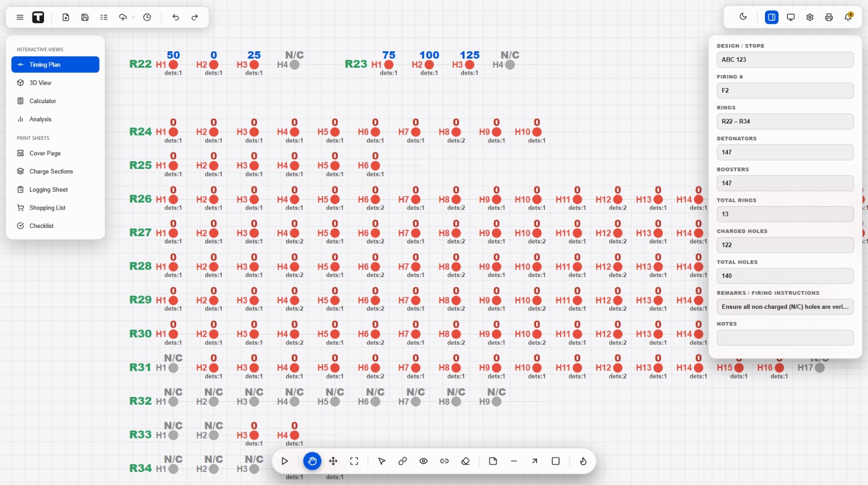The height and width of the screenshot is (485, 868).
Task: Open the Shopping List
Action: (55, 208)
